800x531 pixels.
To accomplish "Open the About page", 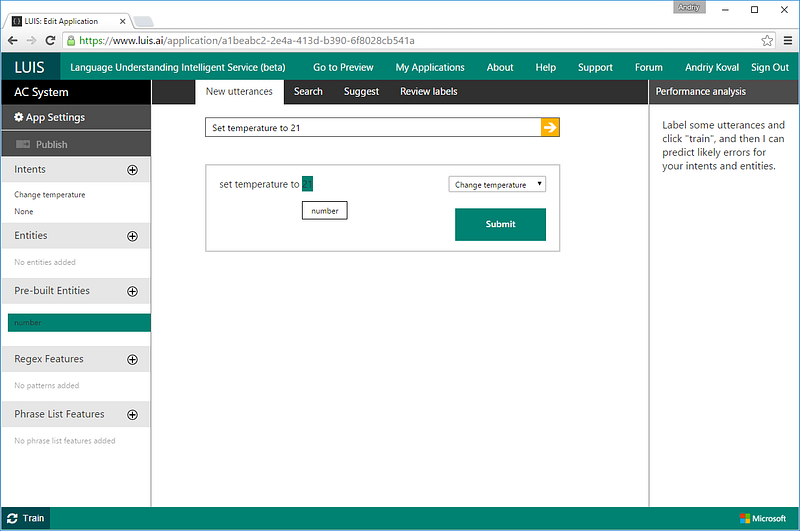I will 500,67.
